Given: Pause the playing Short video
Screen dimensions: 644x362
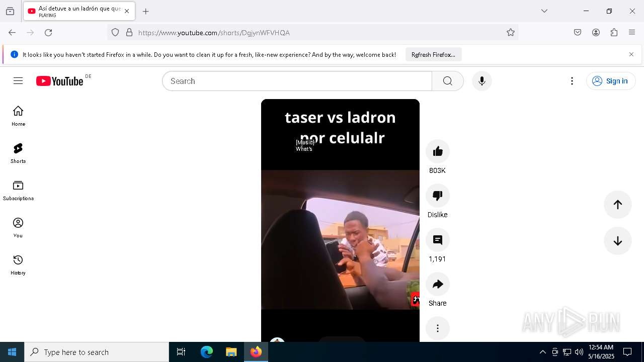Looking at the screenshot, I should click(x=340, y=220).
